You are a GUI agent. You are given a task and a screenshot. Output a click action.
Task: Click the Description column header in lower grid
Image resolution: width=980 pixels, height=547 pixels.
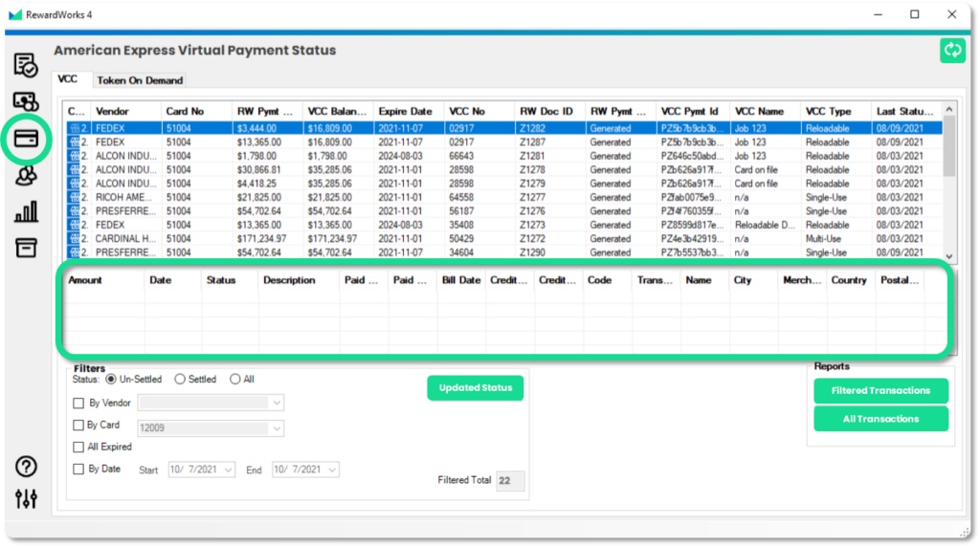pyautogui.click(x=299, y=280)
